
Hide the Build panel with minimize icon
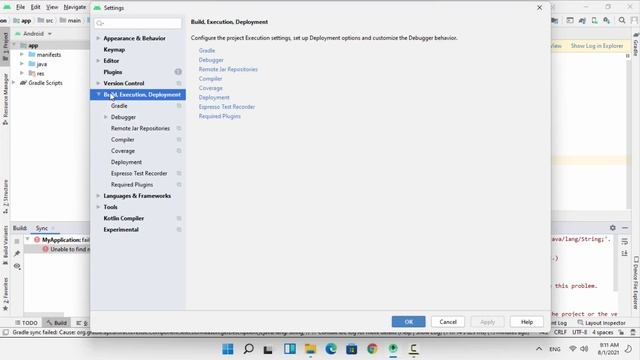pyautogui.click(x=625, y=228)
